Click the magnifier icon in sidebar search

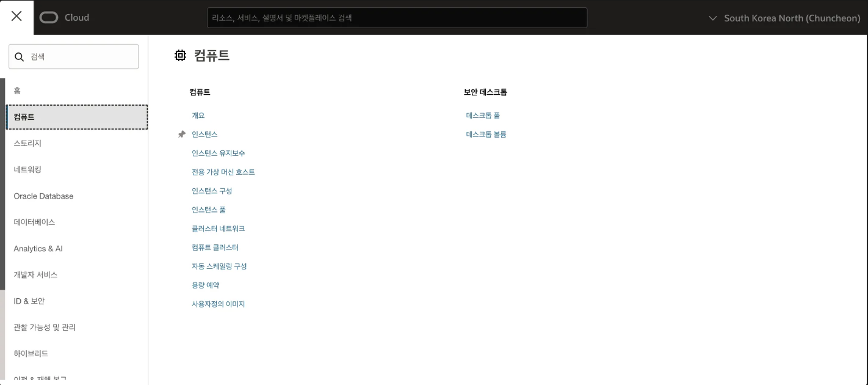point(20,57)
